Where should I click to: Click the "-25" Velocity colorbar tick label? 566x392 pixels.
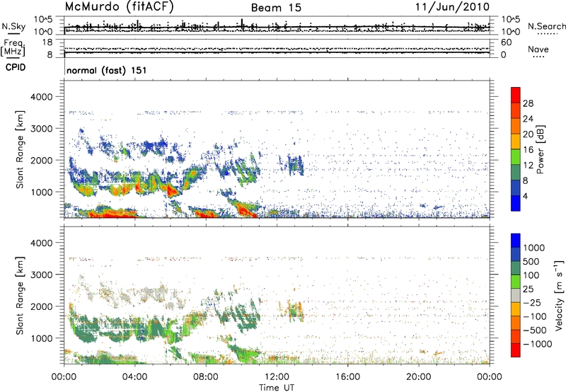coord(531,303)
